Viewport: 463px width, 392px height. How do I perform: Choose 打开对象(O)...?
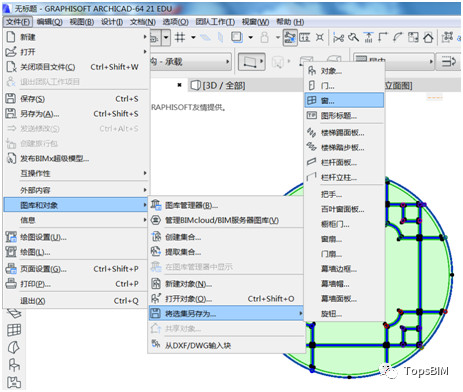click(x=226, y=299)
